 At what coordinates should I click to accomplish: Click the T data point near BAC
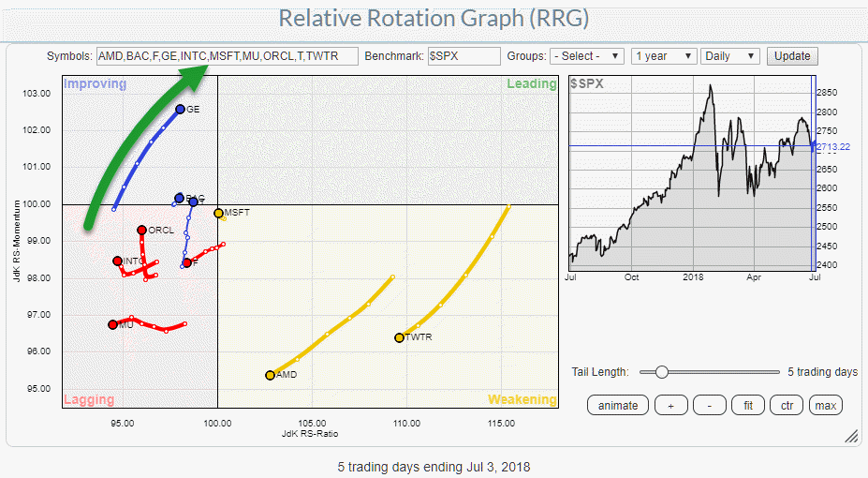[x=193, y=202]
